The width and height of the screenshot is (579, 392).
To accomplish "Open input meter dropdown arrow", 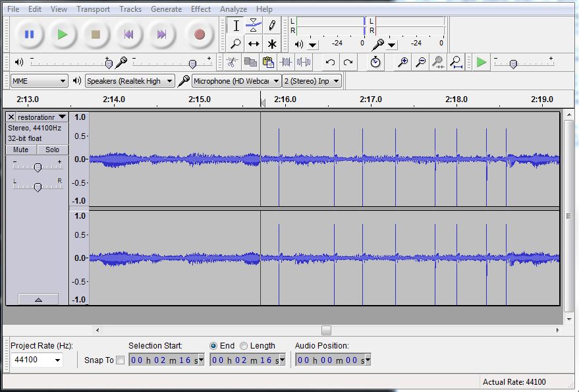I will click(x=392, y=45).
